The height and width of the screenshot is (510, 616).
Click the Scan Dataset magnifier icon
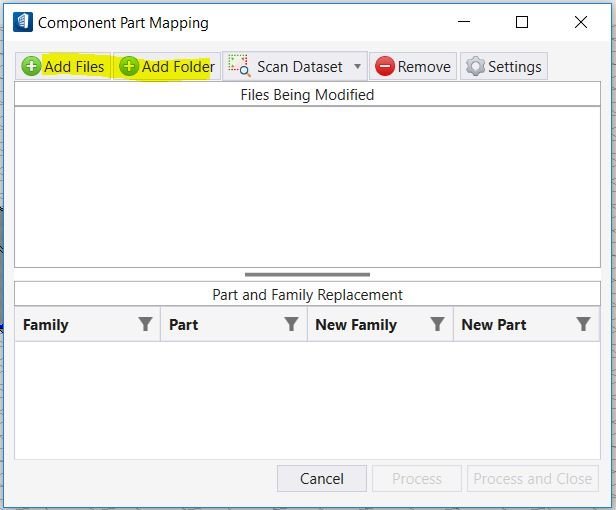point(239,65)
